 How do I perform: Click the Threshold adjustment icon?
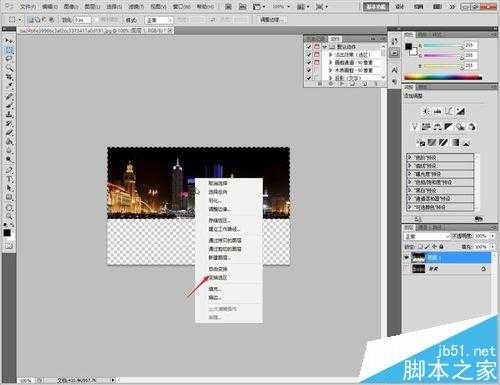click(443, 143)
